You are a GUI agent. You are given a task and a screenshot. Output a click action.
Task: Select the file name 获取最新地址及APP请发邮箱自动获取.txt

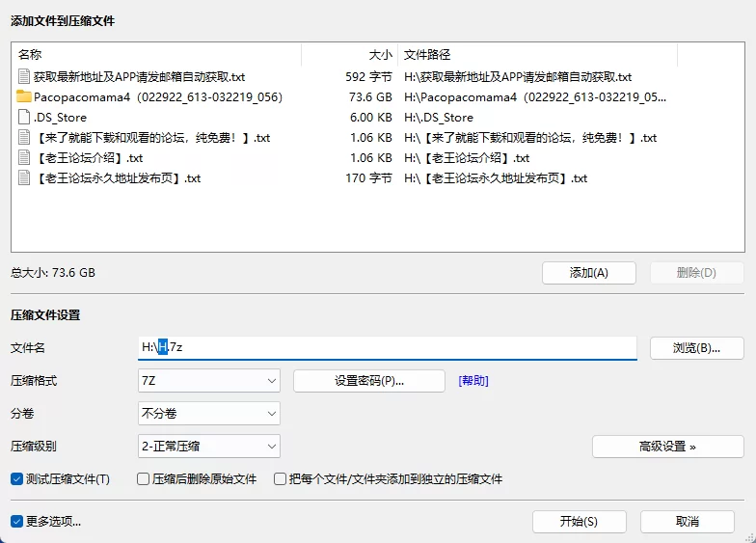click(x=139, y=77)
